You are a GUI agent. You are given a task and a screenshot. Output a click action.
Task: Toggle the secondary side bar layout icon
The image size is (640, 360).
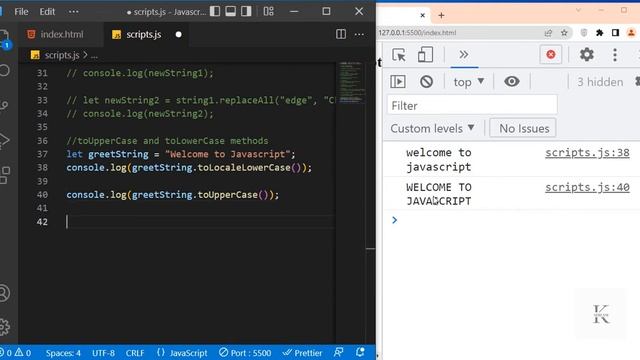(x=246, y=11)
